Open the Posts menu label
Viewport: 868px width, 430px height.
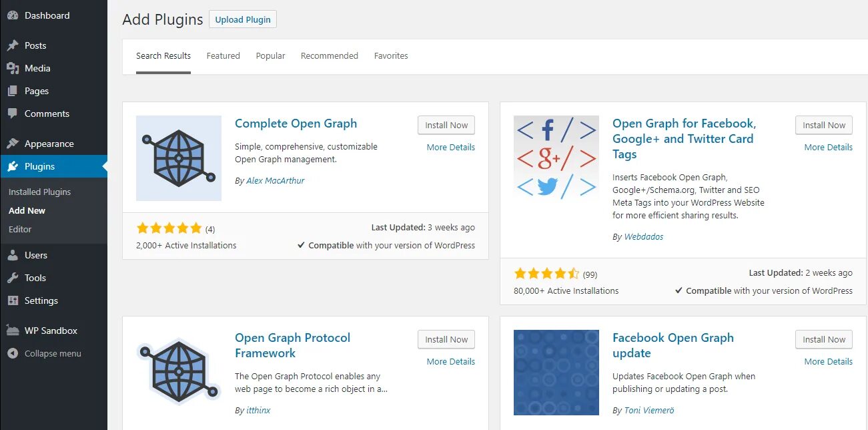(35, 45)
